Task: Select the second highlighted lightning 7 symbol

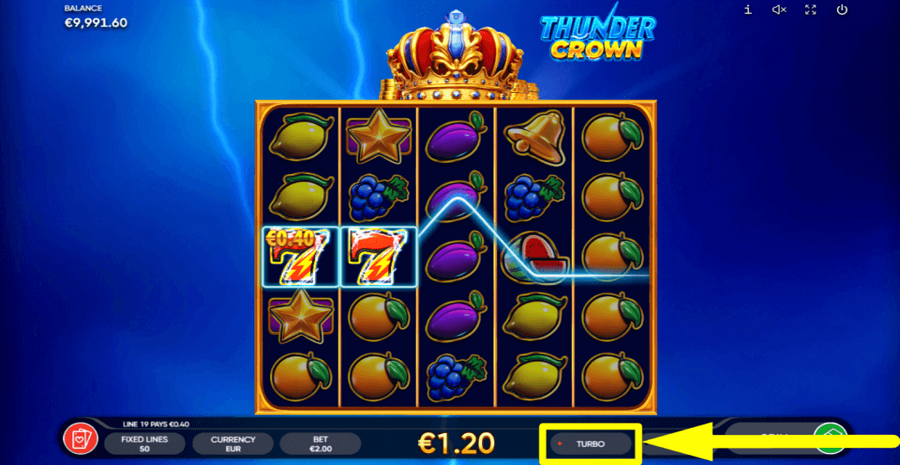Action: click(x=378, y=256)
